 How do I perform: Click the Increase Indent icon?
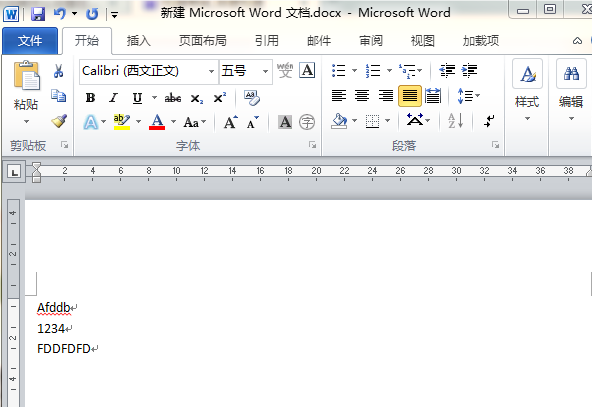[469, 71]
